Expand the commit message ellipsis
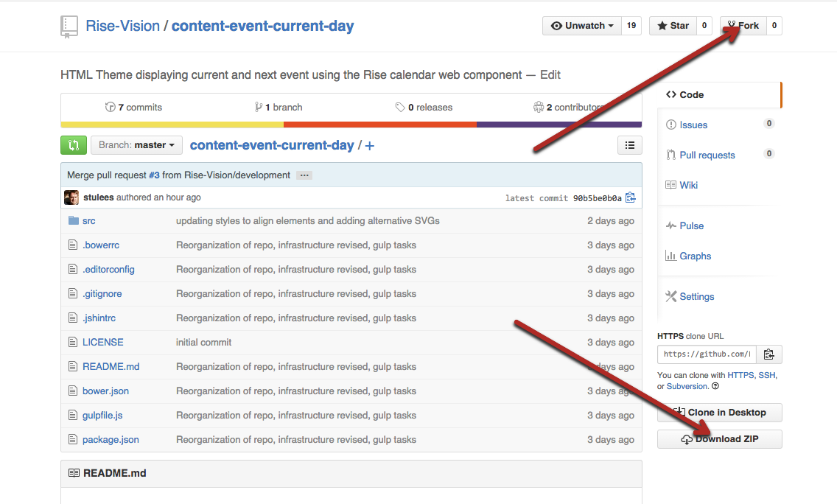Image resolution: width=837 pixels, height=504 pixels. tap(304, 175)
